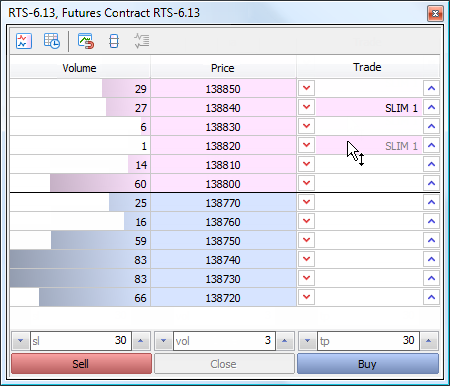Screen dimensions: 450x386
Task: Increase the sl value with up arrow
Action: (x=141, y=341)
